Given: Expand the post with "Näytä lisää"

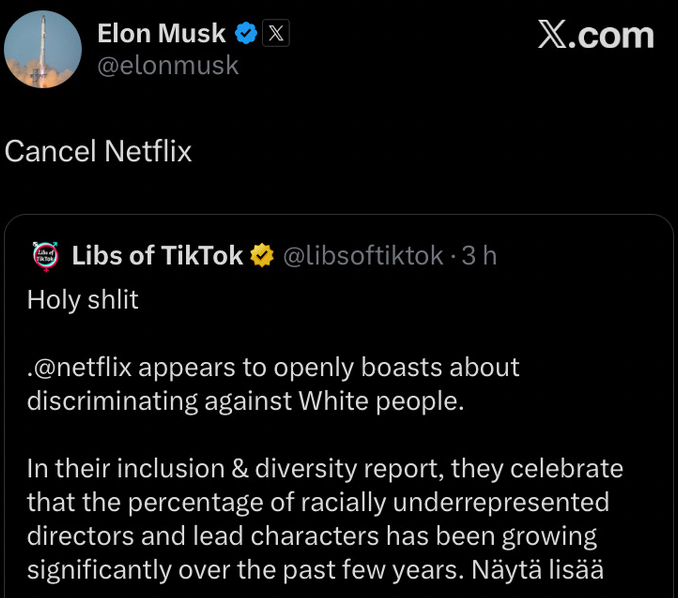Looking at the screenshot, I should tap(551, 570).
